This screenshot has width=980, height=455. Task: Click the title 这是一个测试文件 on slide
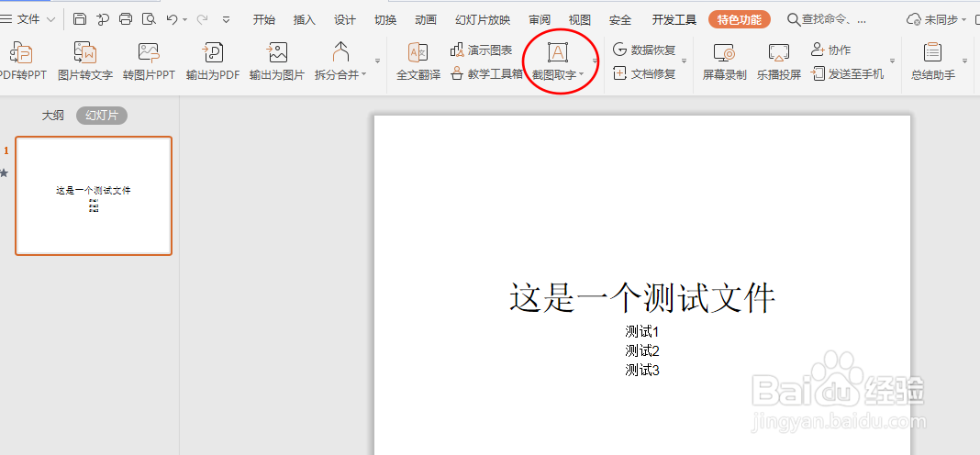642,297
